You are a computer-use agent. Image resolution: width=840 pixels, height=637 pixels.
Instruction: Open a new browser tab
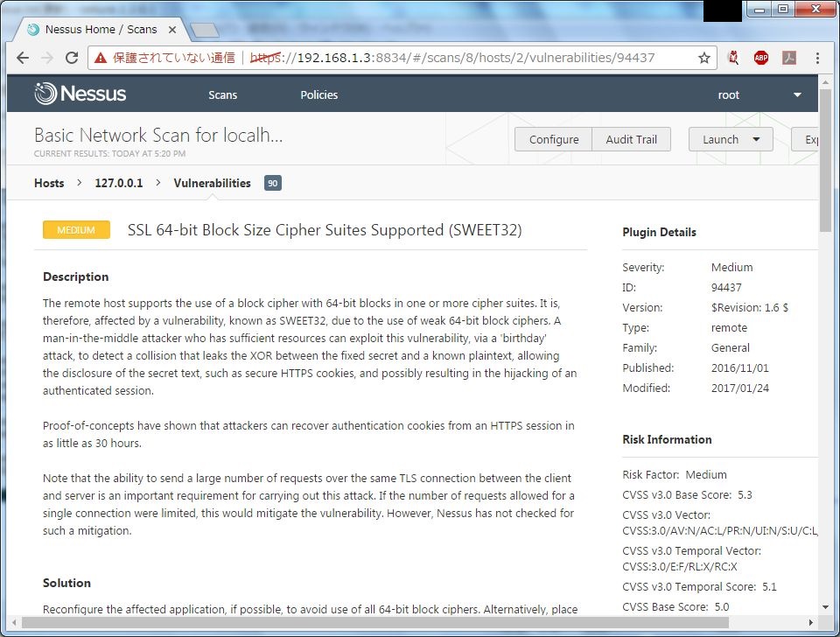coord(205,31)
